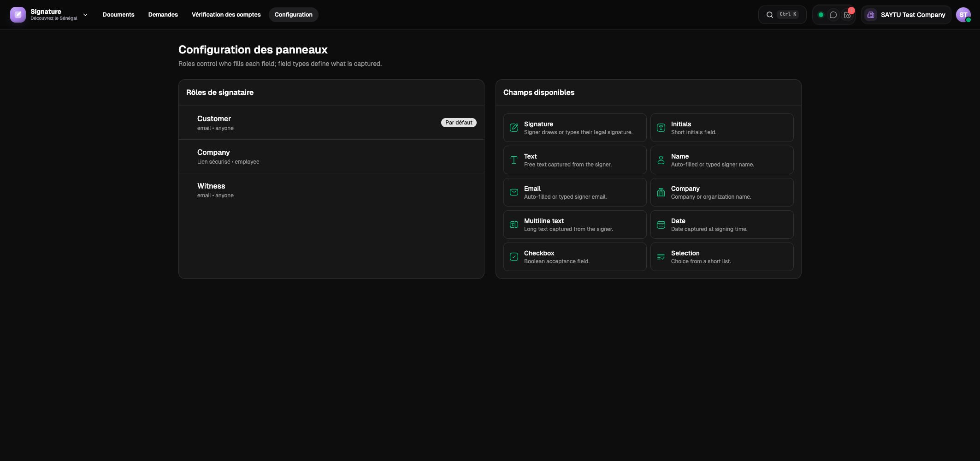The width and height of the screenshot is (980, 461).
Task: Click the green status indicator dot
Action: (821, 15)
